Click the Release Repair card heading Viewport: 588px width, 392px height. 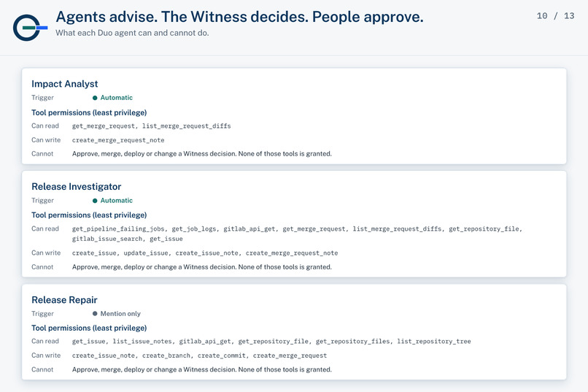coord(64,300)
